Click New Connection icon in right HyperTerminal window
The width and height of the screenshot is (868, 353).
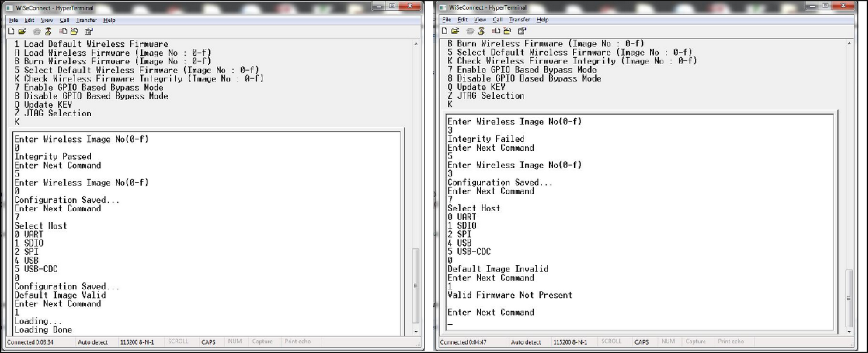tap(445, 31)
